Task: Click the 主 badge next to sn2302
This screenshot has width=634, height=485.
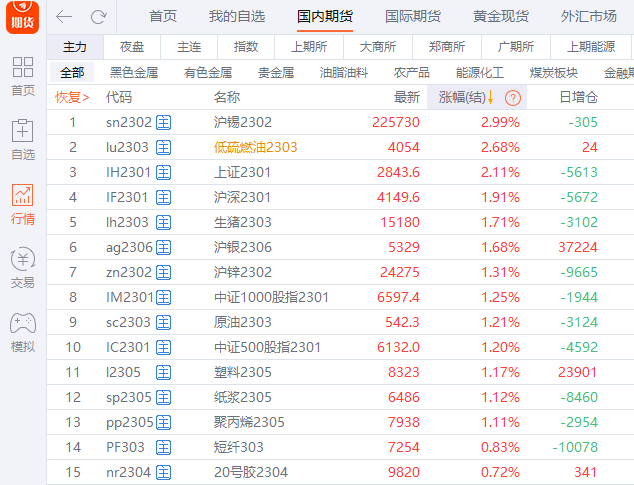Action: [x=163, y=122]
